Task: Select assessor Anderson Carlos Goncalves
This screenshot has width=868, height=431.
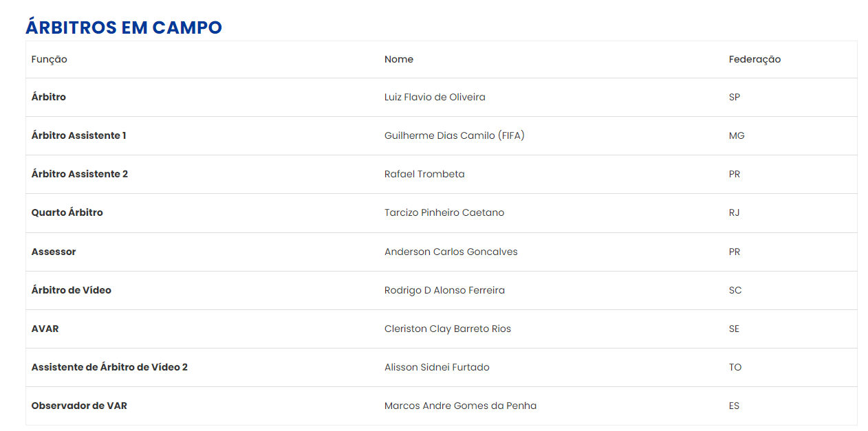Action: pos(451,252)
